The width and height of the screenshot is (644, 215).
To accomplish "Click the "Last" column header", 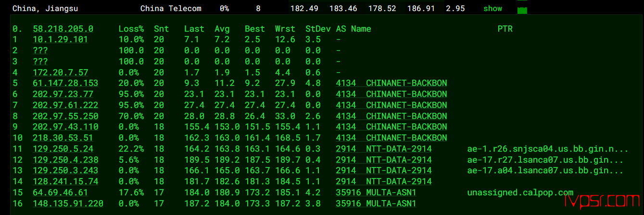I will point(194,29).
